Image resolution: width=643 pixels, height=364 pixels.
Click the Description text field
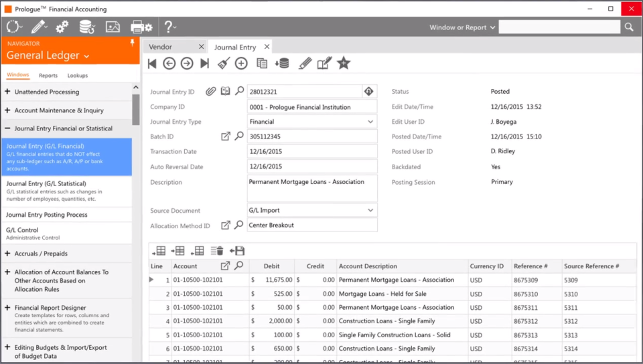pyautogui.click(x=312, y=188)
